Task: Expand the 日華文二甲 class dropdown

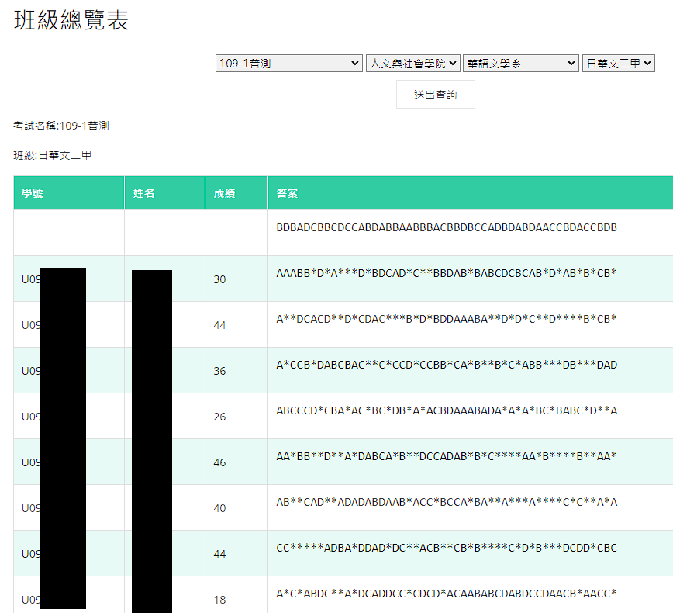Action: click(618, 64)
